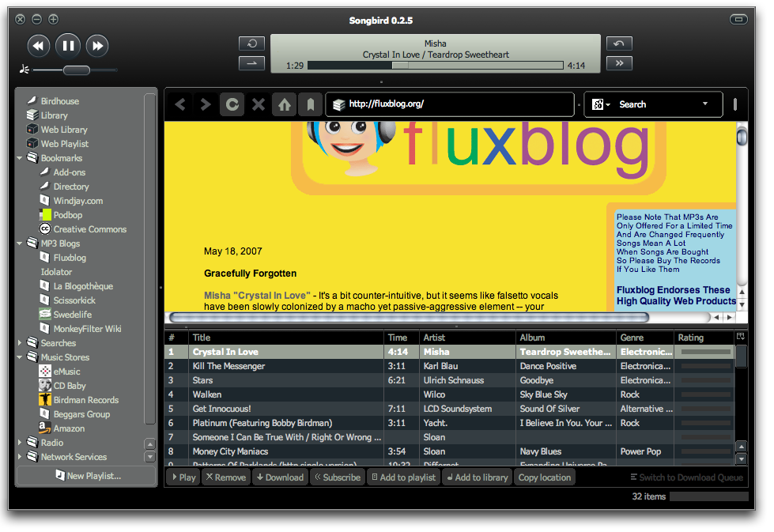The width and height of the screenshot is (774, 532).
Task: Open the eMusic store
Action: pyautogui.click(x=66, y=372)
